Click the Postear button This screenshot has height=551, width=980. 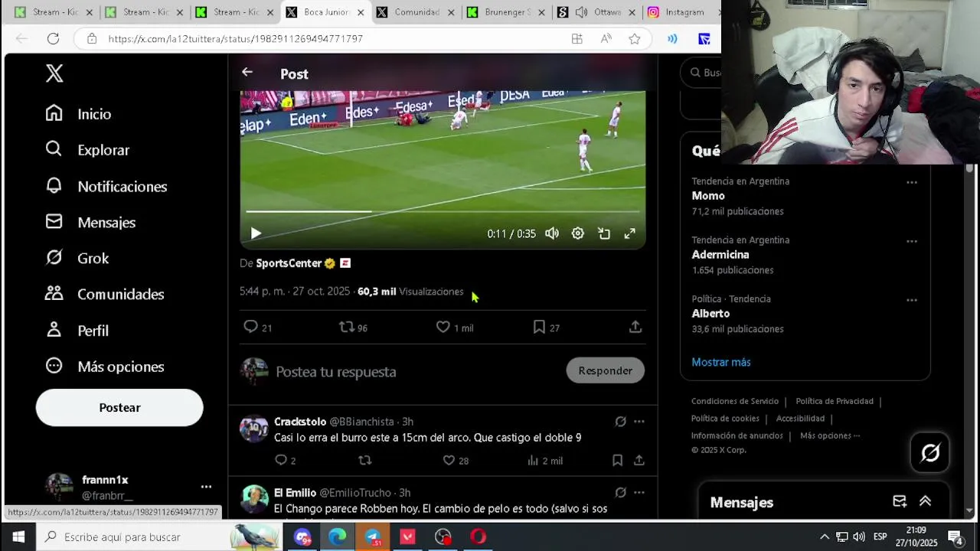point(119,407)
